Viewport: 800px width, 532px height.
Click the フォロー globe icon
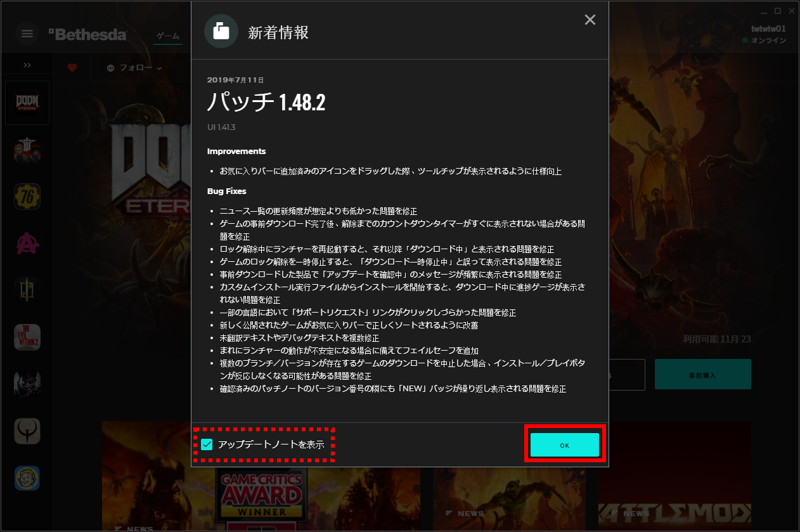110,68
